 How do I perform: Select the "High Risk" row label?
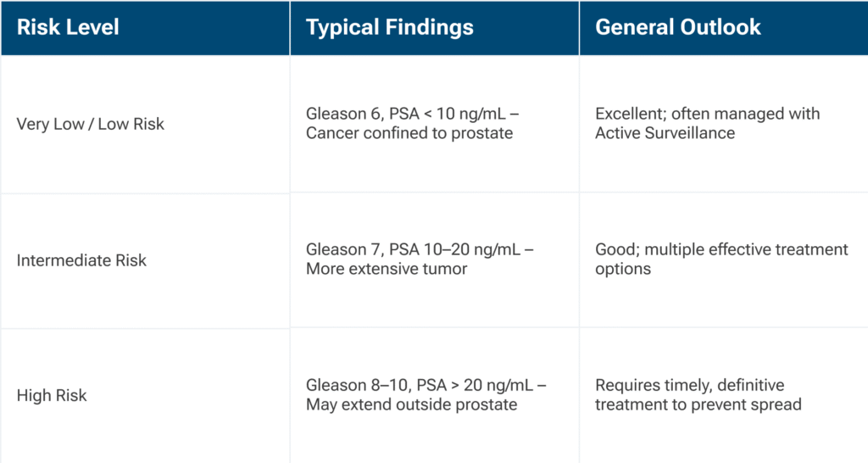point(52,395)
